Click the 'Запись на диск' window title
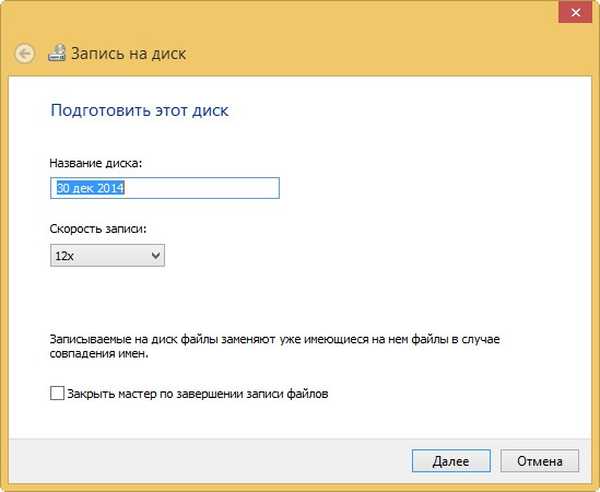Viewport: 600px width, 492px height. point(128,53)
